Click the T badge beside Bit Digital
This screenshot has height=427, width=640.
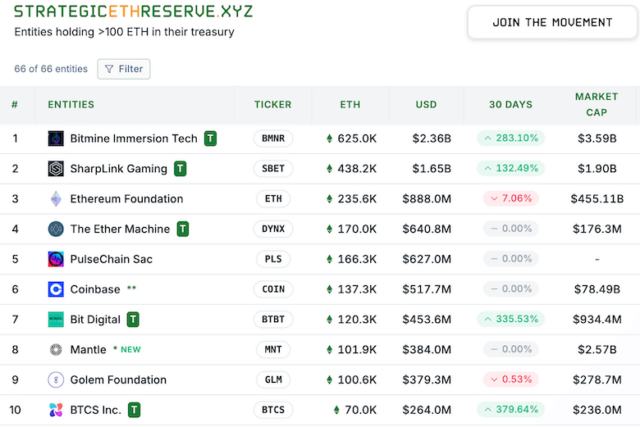[133, 320]
